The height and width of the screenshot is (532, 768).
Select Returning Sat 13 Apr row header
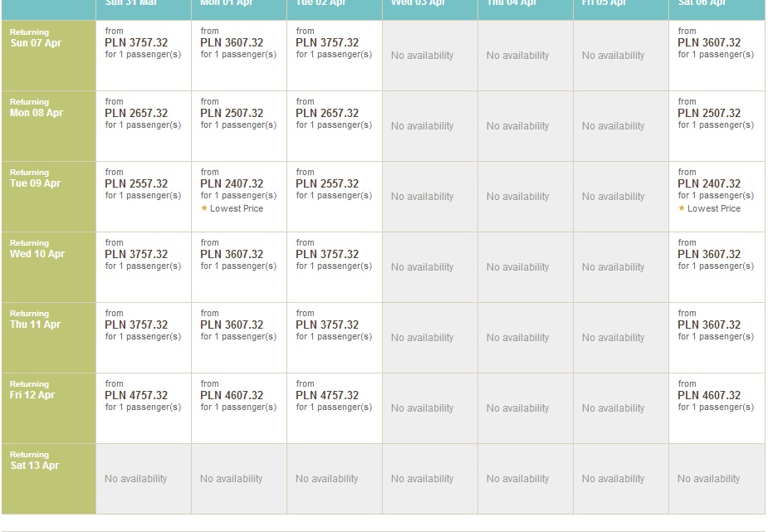tap(48, 479)
